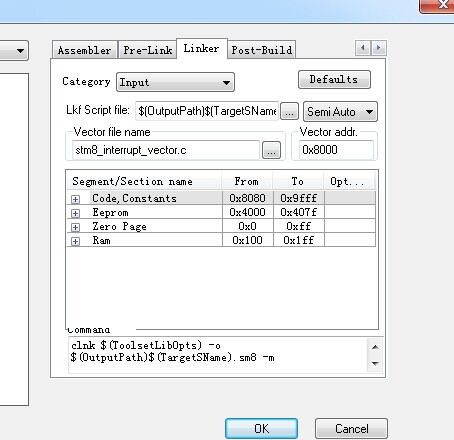Select the Linker tab
454x440 pixels.
202,49
